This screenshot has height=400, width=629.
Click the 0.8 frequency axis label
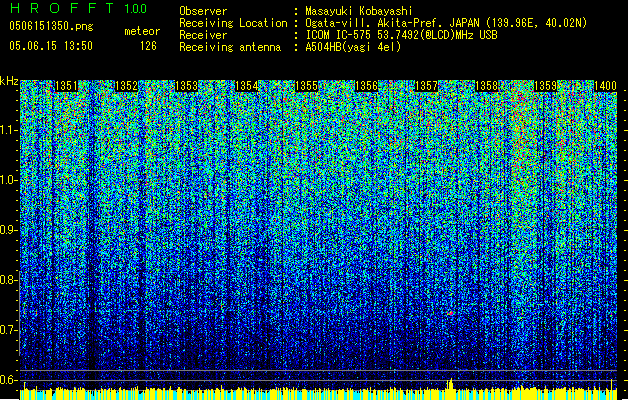point(9,280)
